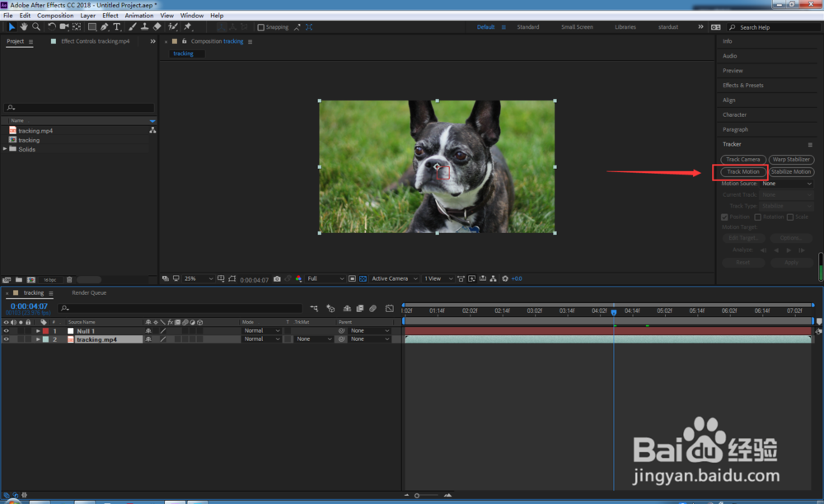This screenshot has height=504, width=824.
Task: Select the Rectangle shape tool
Action: (92, 27)
